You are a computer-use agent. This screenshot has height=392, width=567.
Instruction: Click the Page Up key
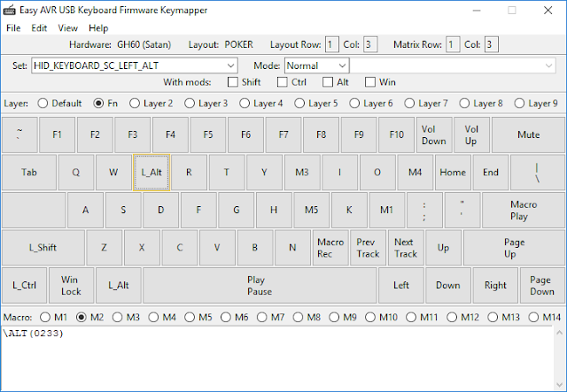514,248
